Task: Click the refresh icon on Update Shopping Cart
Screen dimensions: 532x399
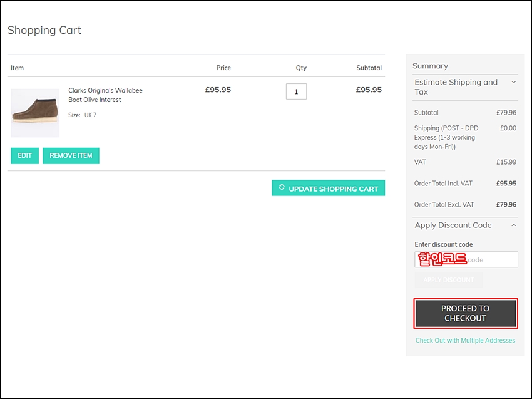Action: [x=282, y=187]
